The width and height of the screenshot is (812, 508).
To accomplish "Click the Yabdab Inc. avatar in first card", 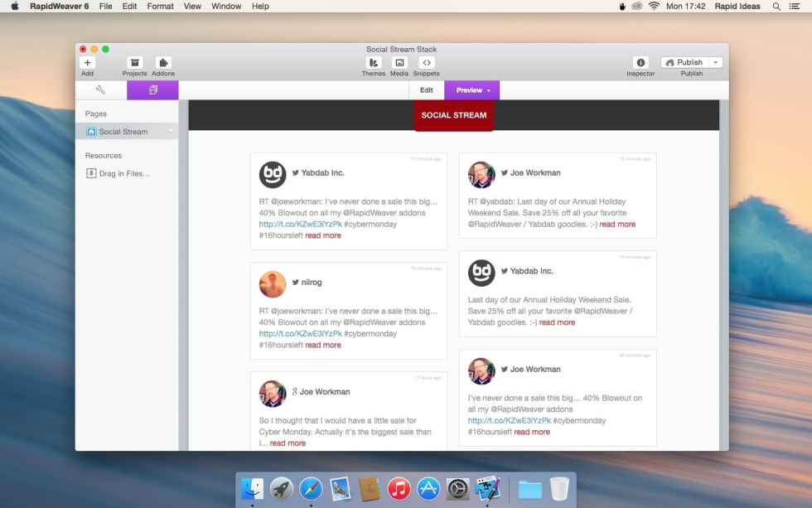I will click(273, 175).
